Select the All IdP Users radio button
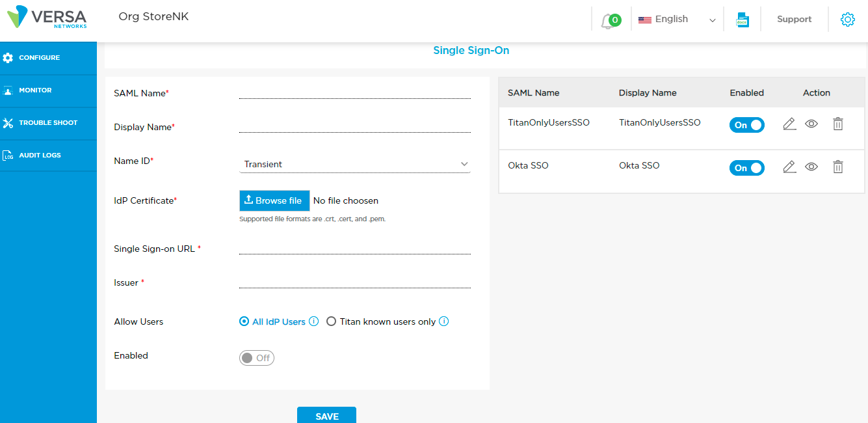Image resolution: width=868 pixels, height=423 pixels. click(243, 321)
